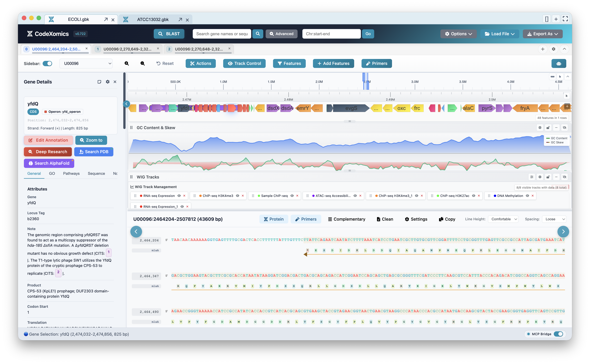The height and width of the screenshot is (364, 590).
Task: Click WIG Tracks lock icon
Action: point(548,177)
